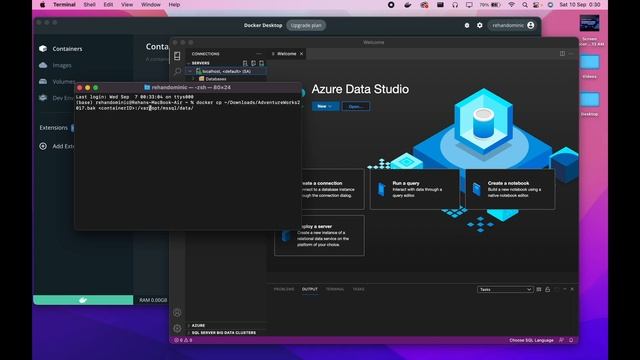Switch to the Problems tab in bottom panel
Screen dimensions: 640x360
pyautogui.click(x=284, y=289)
